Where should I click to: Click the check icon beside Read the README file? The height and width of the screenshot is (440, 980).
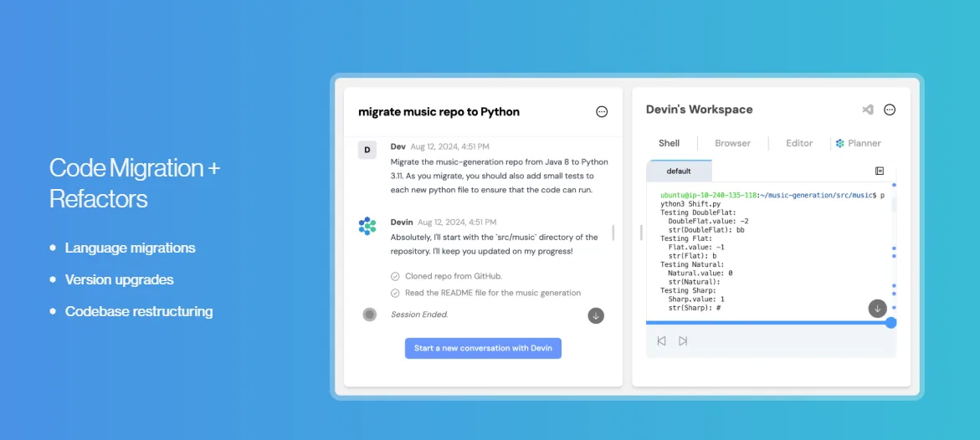(x=395, y=293)
